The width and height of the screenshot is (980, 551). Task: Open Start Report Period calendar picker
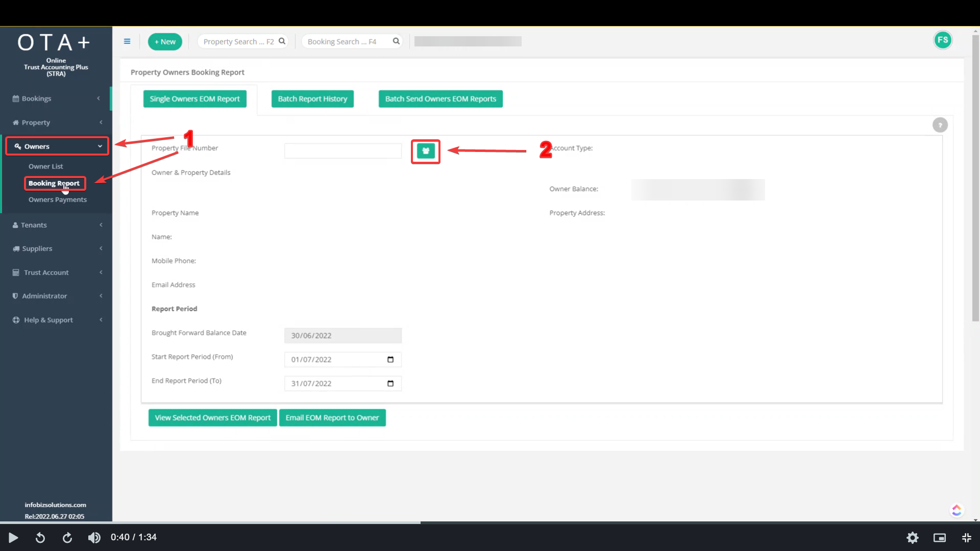pyautogui.click(x=390, y=360)
